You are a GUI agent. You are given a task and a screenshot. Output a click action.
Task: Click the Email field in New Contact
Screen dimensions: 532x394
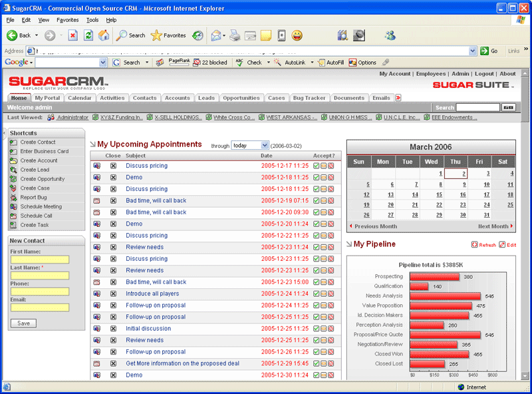click(x=40, y=307)
